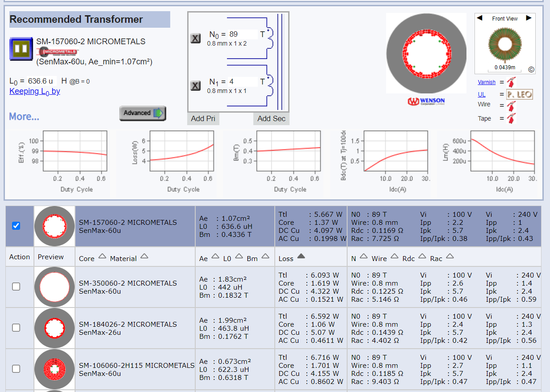
Task: Open the Micrometals logo
Action: [58, 51]
